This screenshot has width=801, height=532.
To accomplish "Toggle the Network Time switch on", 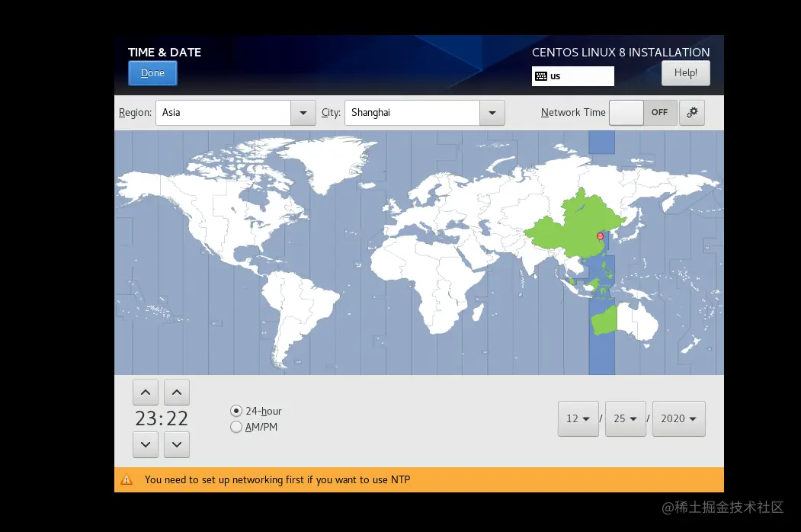I will [x=643, y=113].
